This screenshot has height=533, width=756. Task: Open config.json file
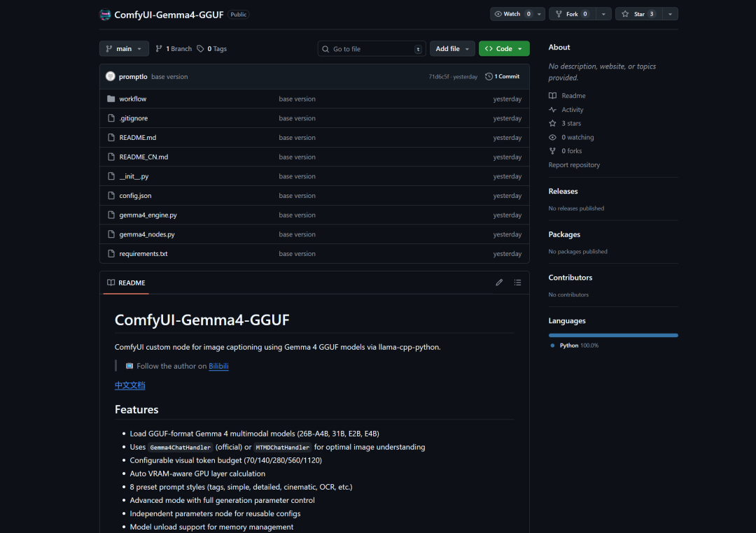click(x=136, y=196)
